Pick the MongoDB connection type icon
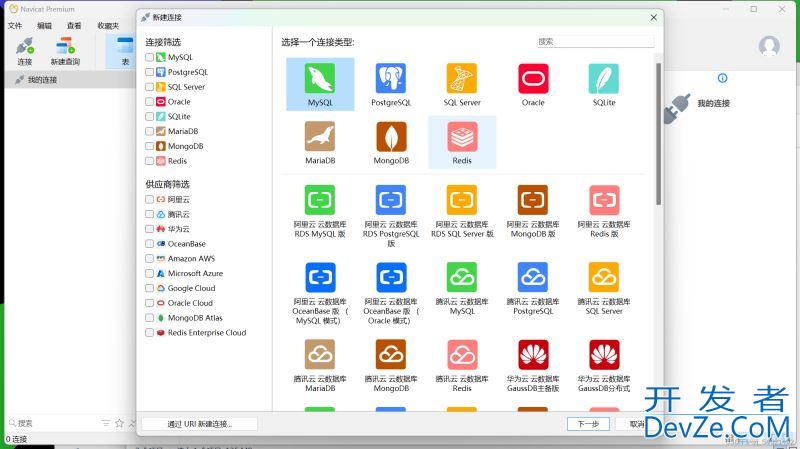 click(x=391, y=136)
